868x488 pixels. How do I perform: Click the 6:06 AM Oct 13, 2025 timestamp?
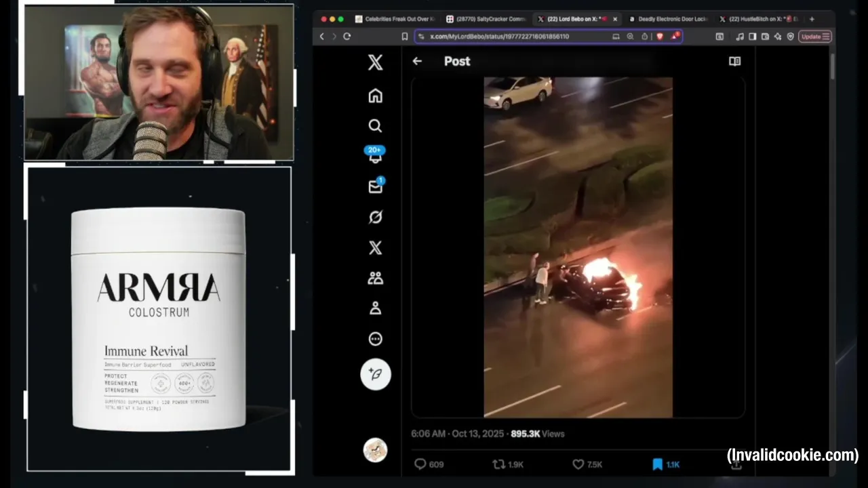(x=458, y=434)
